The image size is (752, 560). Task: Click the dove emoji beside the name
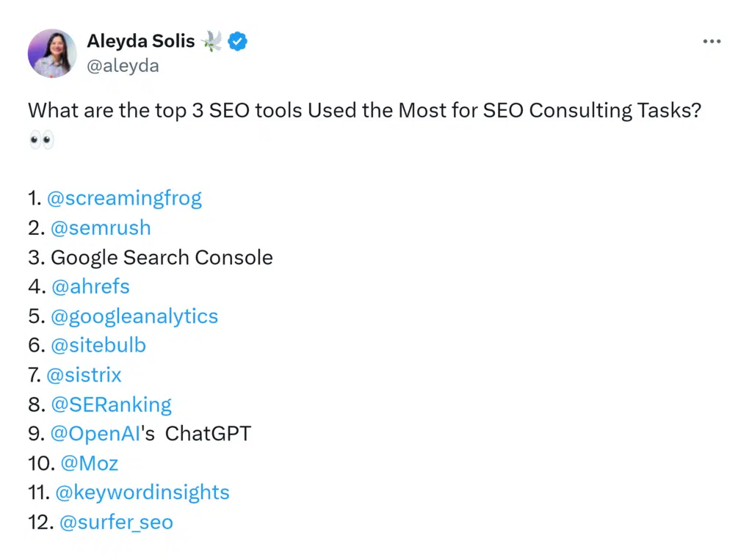(x=211, y=42)
